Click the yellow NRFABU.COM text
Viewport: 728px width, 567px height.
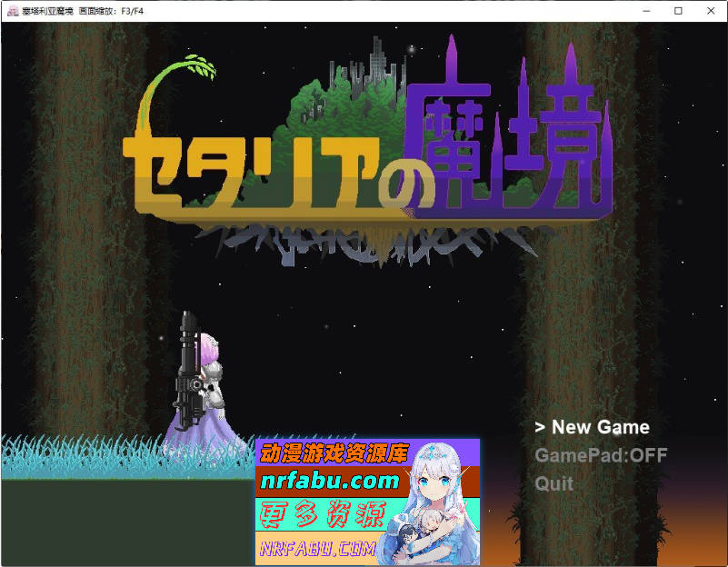[317, 549]
